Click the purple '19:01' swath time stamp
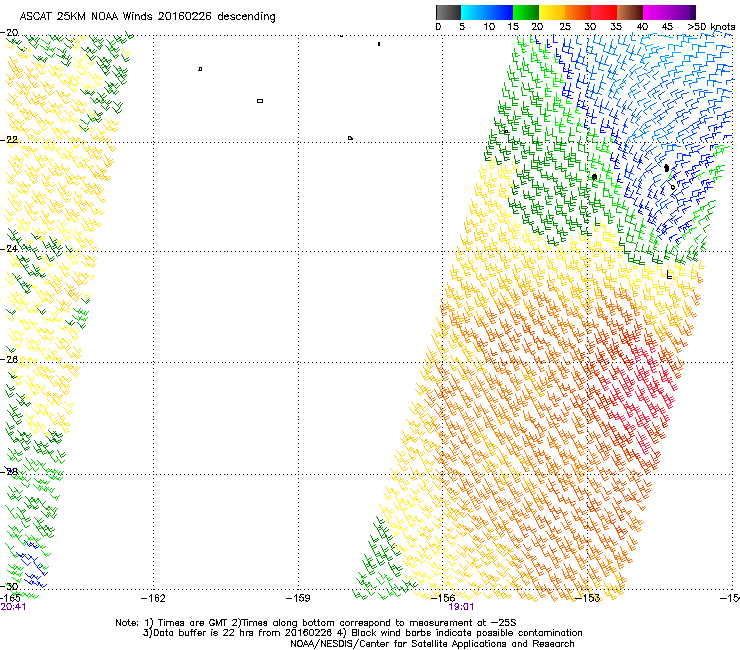This screenshot has height=650, width=740. coord(461,607)
